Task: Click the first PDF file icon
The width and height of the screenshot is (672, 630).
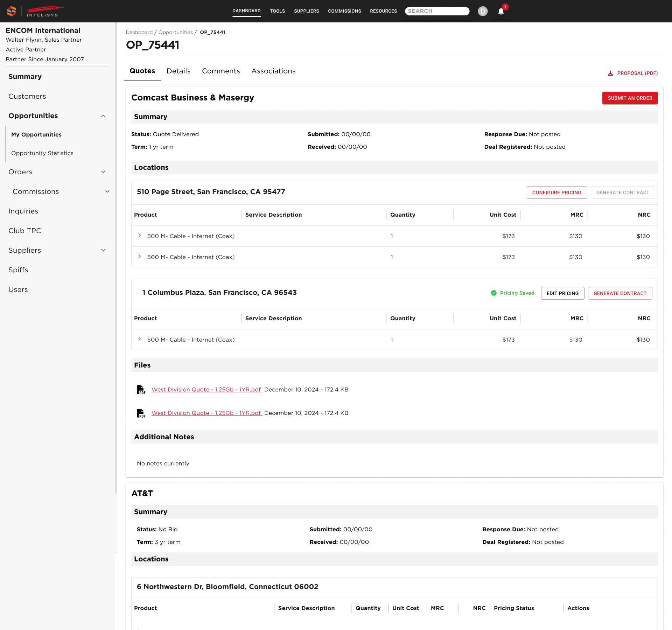Action: coord(141,390)
